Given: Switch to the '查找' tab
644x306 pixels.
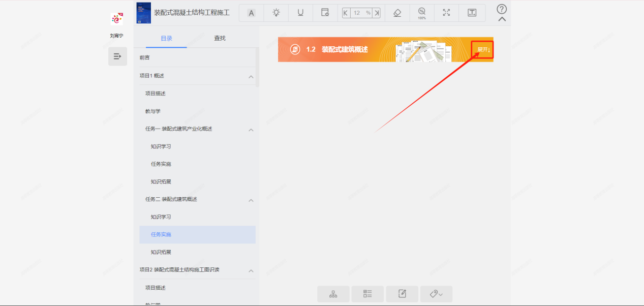Looking at the screenshot, I should (220, 38).
